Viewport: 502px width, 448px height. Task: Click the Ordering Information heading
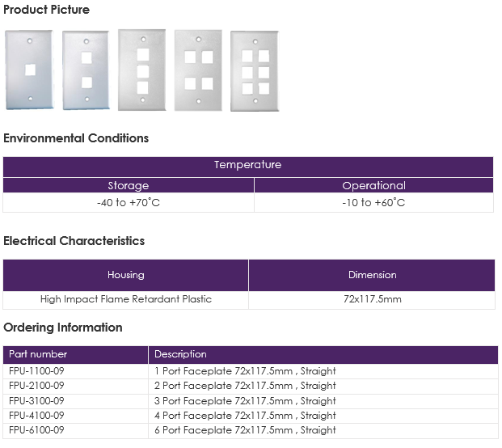[63, 328]
